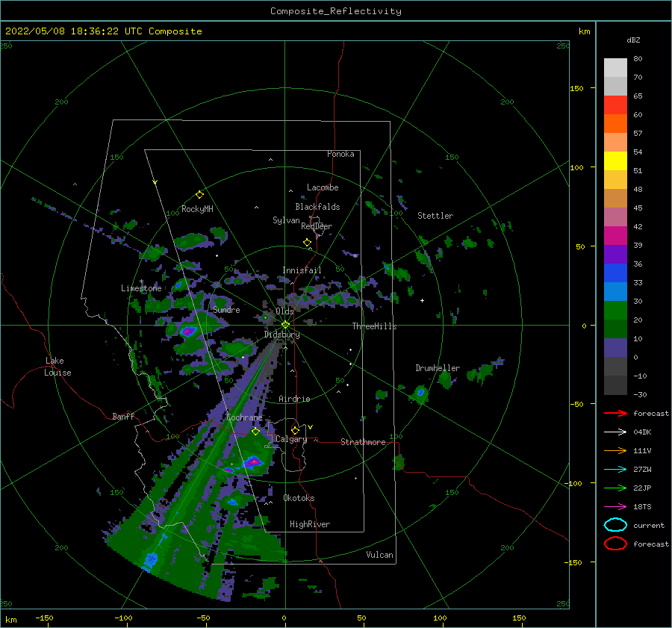Click the magenta 18TS arrow icon
The image size is (672, 628).
click(x=615, y=507)
